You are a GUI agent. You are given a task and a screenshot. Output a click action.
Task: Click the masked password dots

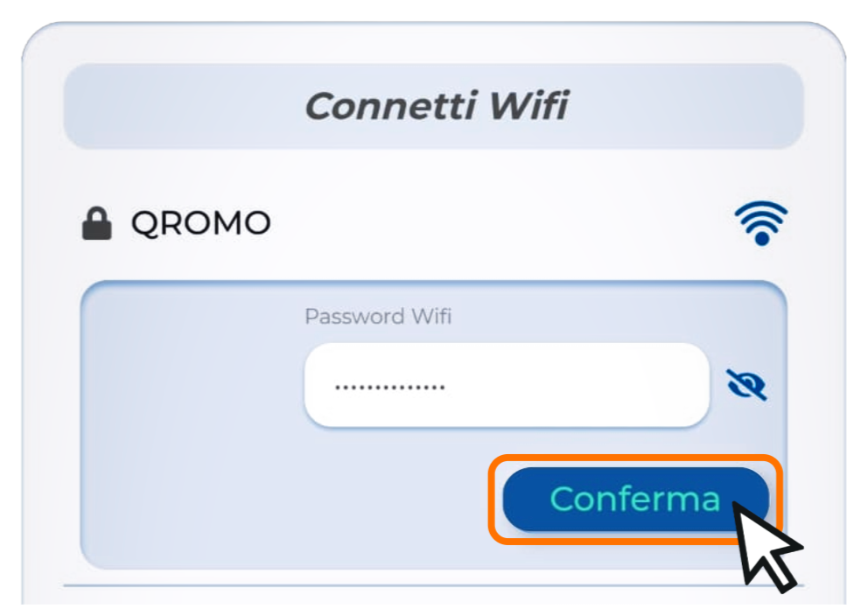click(x=390, y=386)
